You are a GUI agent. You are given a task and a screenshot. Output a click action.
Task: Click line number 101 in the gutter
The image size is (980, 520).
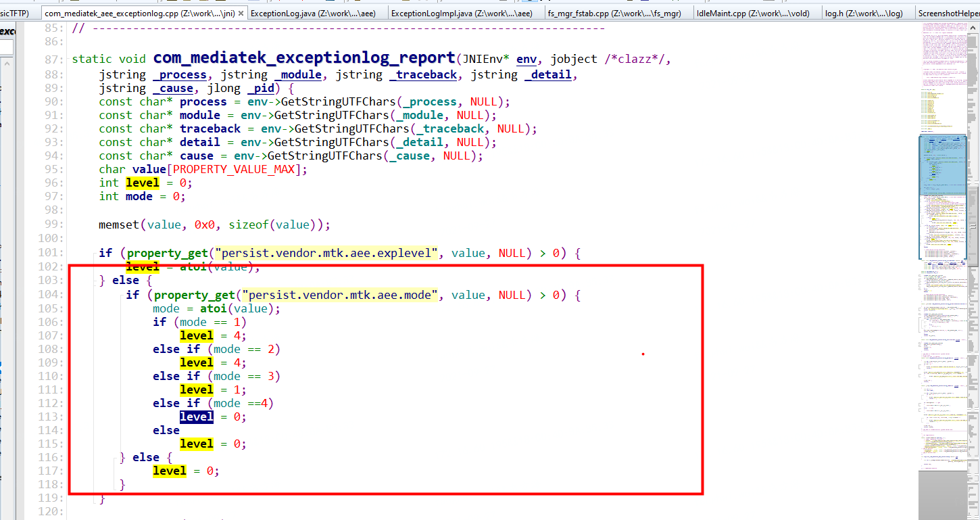[47, 252]
